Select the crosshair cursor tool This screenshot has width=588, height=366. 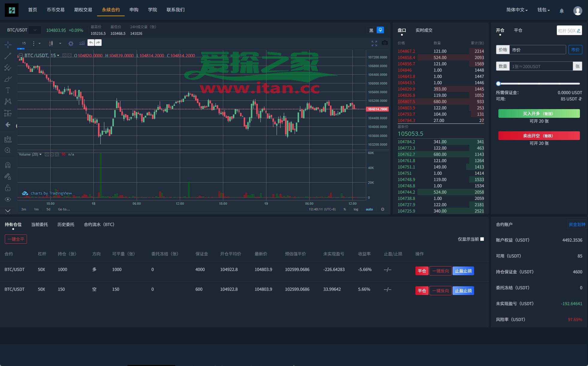[x=8, y=45]
